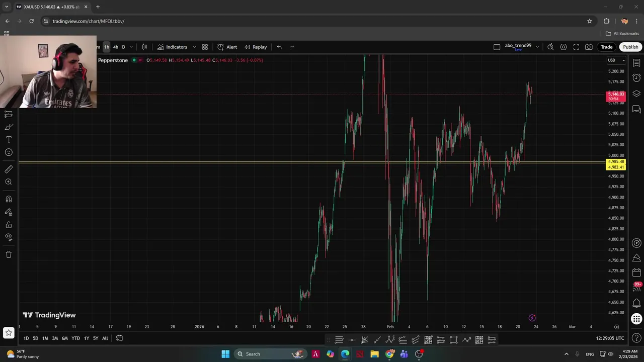This screenshot has width=644, height=362.
Task: Select the D timeframe
Action: (x=123, y=47)
